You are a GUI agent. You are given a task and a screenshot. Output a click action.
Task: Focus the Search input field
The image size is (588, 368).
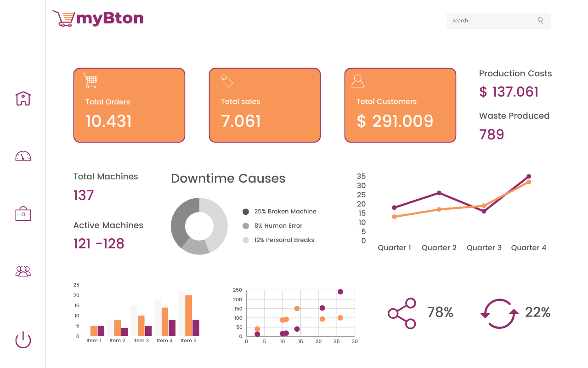[x=498, y=21]
